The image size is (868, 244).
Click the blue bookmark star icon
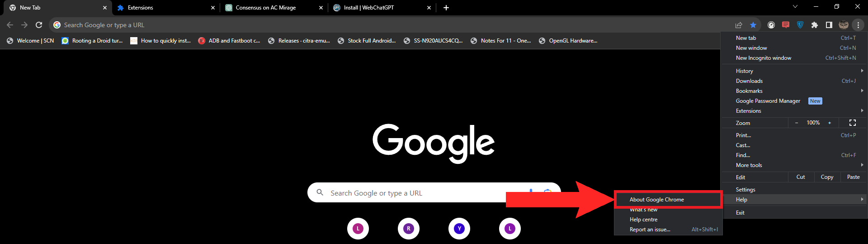coord(753,25)
